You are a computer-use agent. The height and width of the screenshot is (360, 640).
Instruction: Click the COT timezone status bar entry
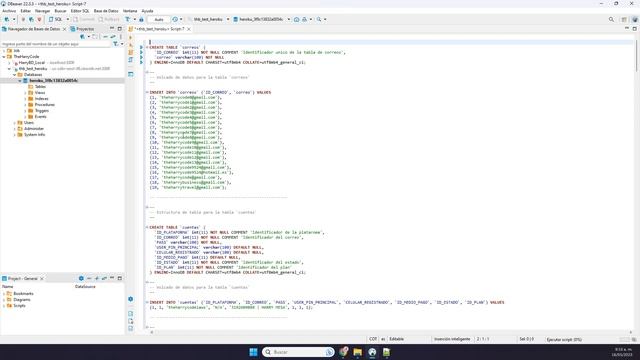(373, 339)
